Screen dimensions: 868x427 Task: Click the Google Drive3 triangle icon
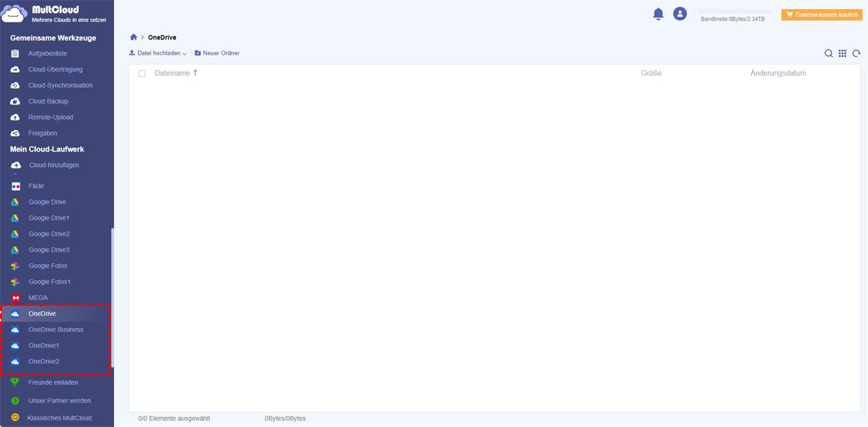(x=15, y=250)
